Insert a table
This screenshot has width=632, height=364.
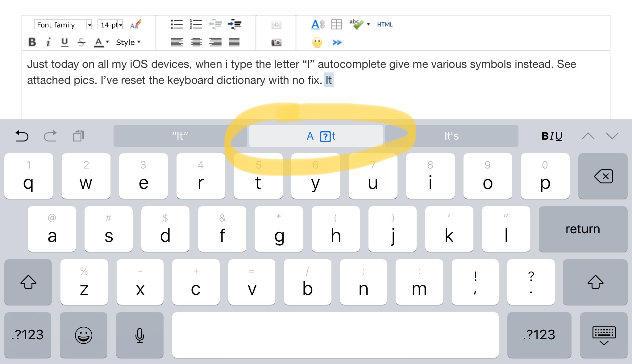[336, 24]
